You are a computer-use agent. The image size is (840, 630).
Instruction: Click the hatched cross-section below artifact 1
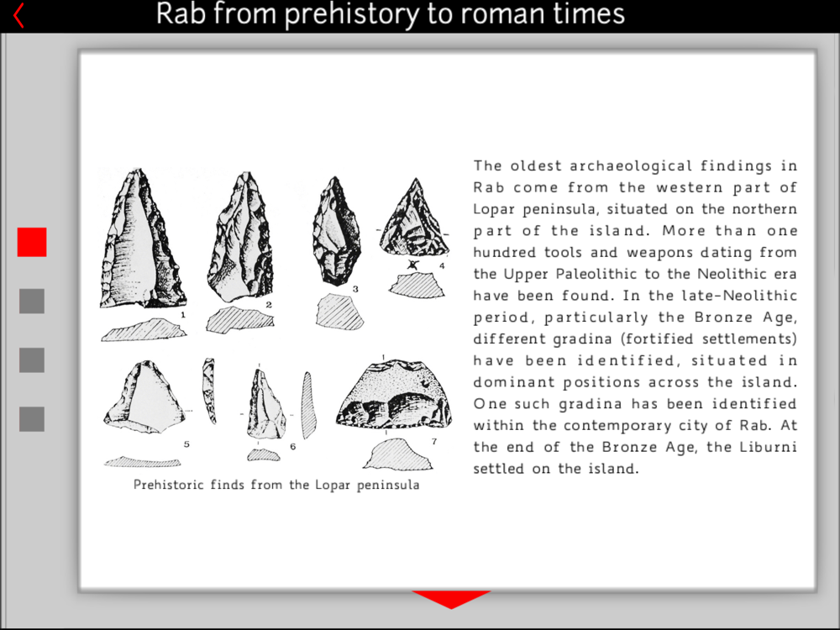coord(143,329)
